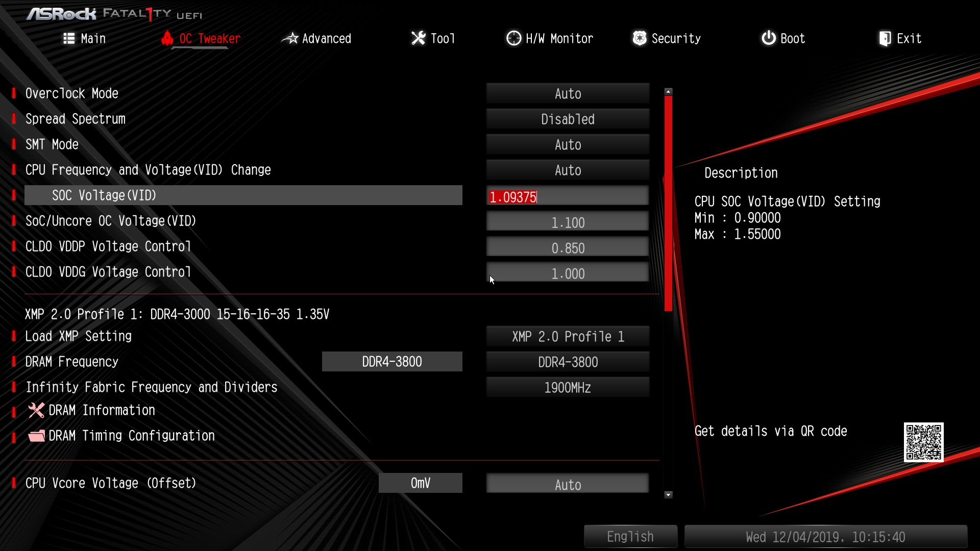Open DRAM Information tools icon

pyautogui.click(x=36, y=410)
